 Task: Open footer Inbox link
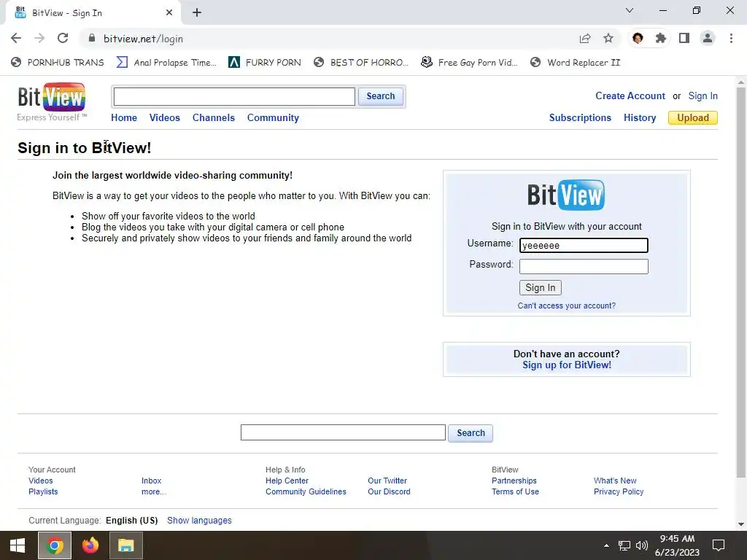click(x=152, y=481)
